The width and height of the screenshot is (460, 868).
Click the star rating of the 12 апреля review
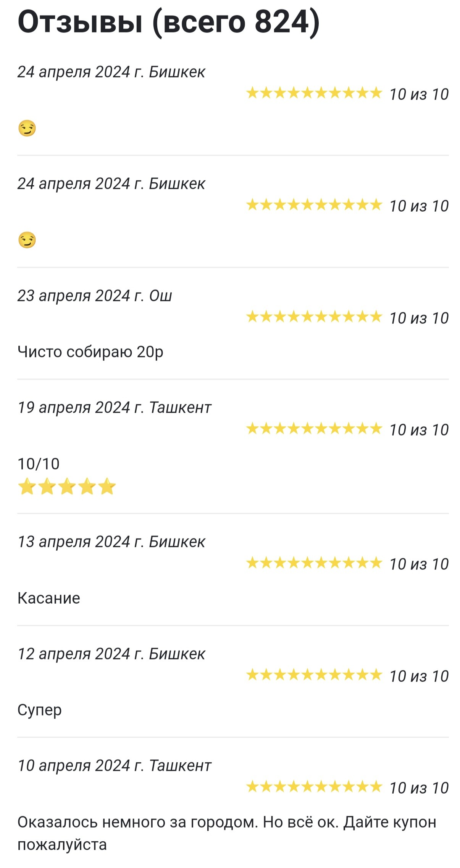(314, 675)
